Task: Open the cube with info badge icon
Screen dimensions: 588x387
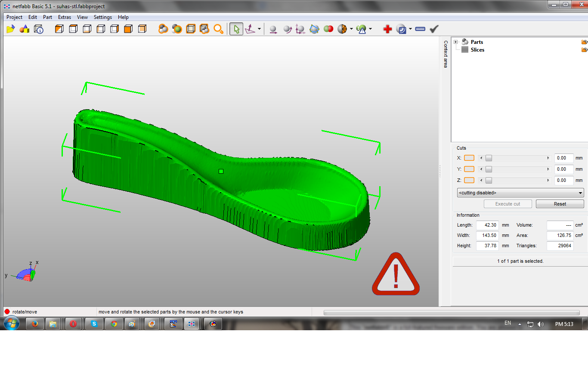Action: (39, 29)
